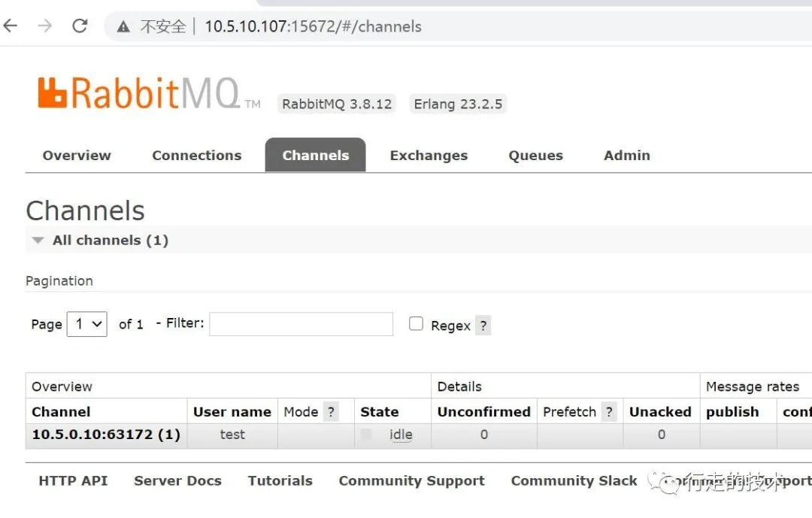Click the RabbitMQ logo

pyautogui.click(x=149, y=93)
